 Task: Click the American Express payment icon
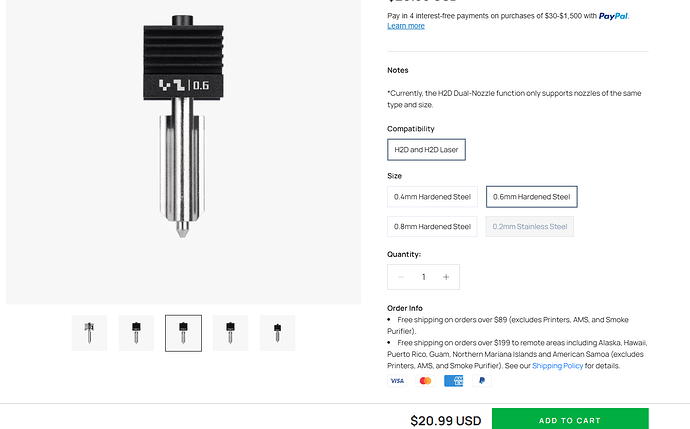point(453,381)
